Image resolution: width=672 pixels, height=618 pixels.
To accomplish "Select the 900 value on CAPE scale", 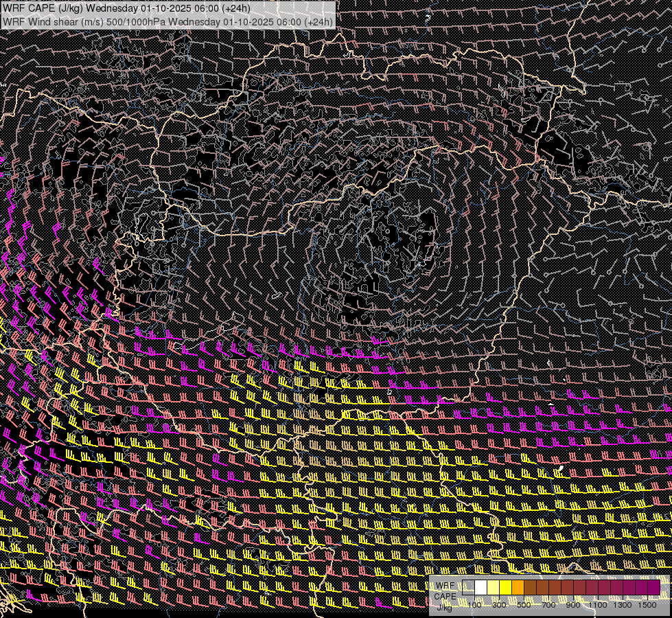I will pos(573,605).
